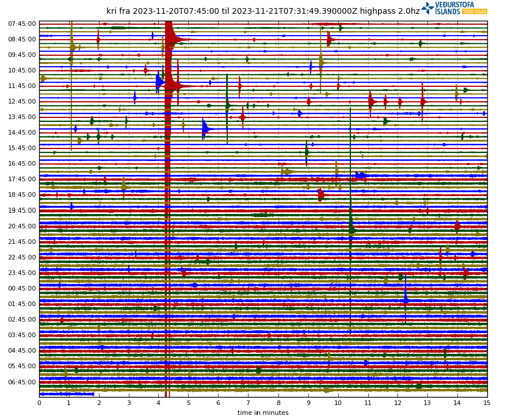Click the 03:45:00 time label
Image resolution: width=512 pixels, height=420 pixels.
pos(22,335)
